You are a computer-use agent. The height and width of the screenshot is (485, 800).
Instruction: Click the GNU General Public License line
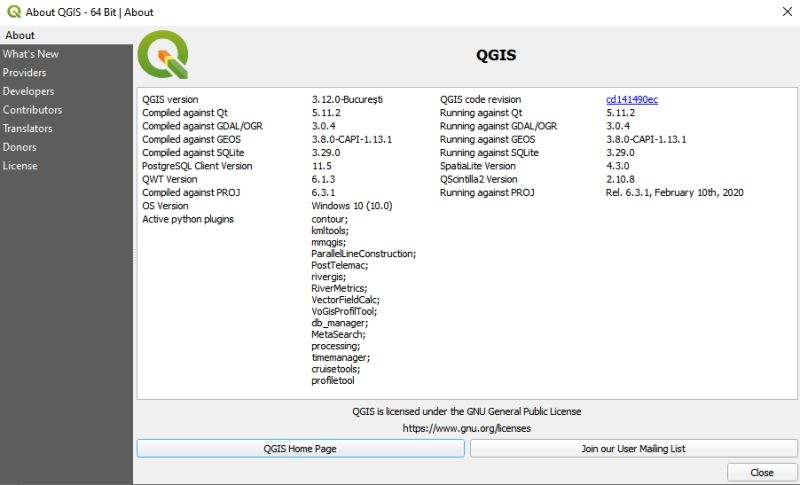466,412
